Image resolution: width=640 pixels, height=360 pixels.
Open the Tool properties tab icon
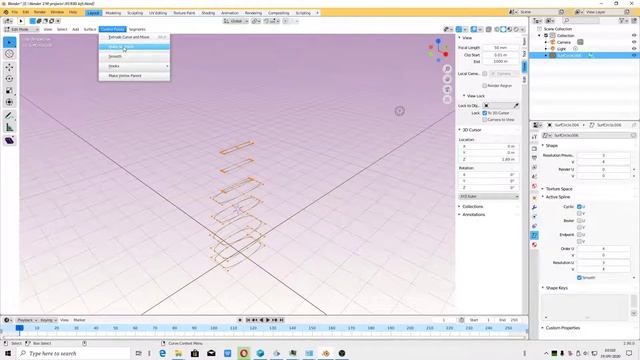[x=534, y=137]
